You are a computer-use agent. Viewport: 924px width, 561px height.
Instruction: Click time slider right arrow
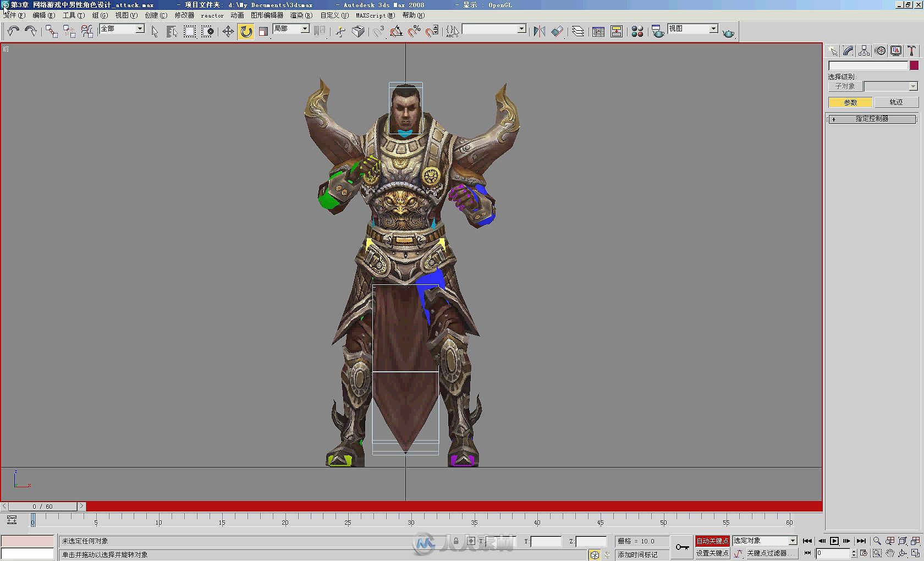click(x=81, y=507)
